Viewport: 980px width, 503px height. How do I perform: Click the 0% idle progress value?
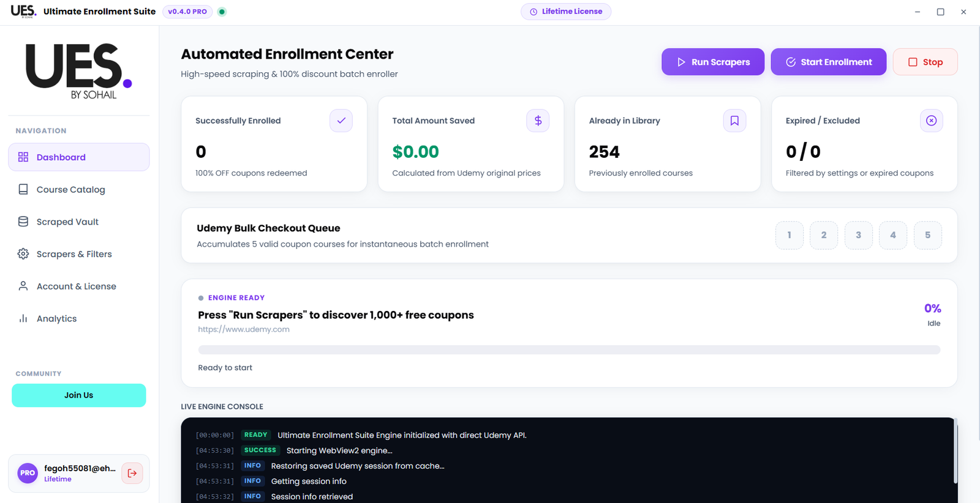[x=932, y=308]
